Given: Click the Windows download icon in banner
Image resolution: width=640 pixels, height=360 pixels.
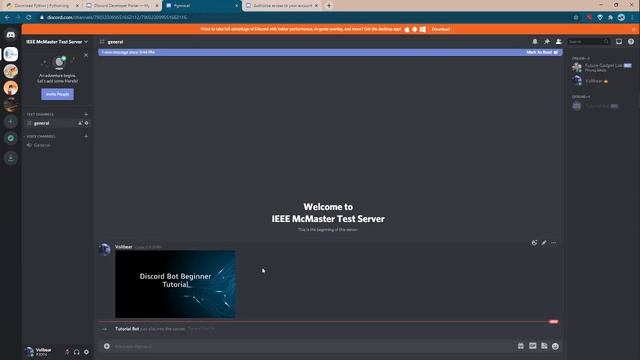Looking at the screenshot, I should click(x=423, y=29).
